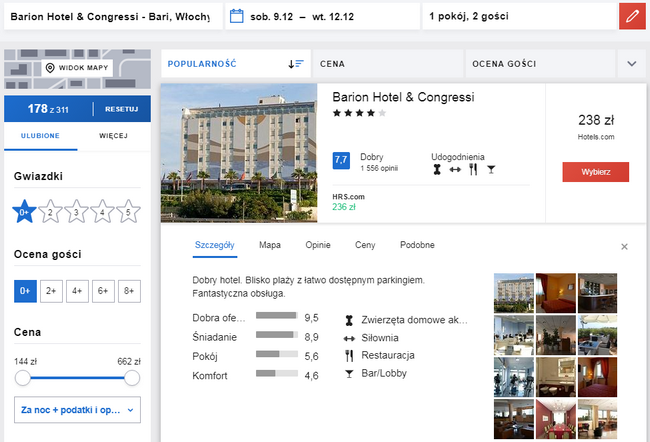Viewport: 650px width, 442px height.
Task: Sort results by Popularność
Action: click(236, 64)
